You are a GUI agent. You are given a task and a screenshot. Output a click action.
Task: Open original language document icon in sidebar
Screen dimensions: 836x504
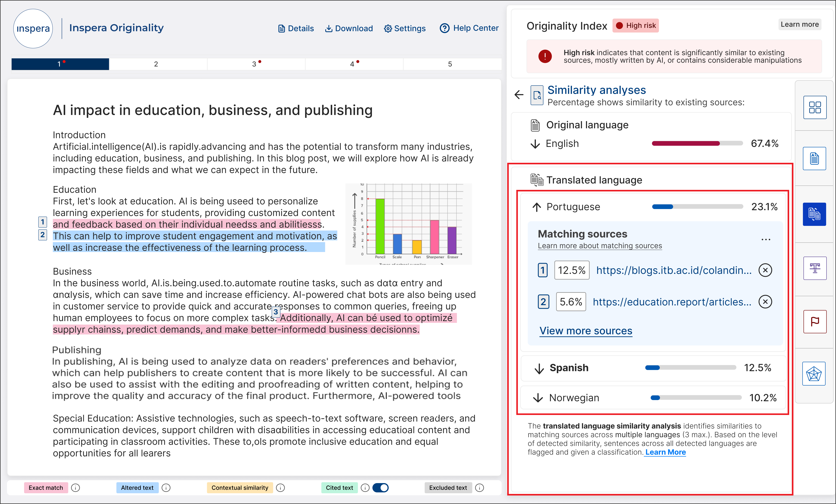click(814, 159)
